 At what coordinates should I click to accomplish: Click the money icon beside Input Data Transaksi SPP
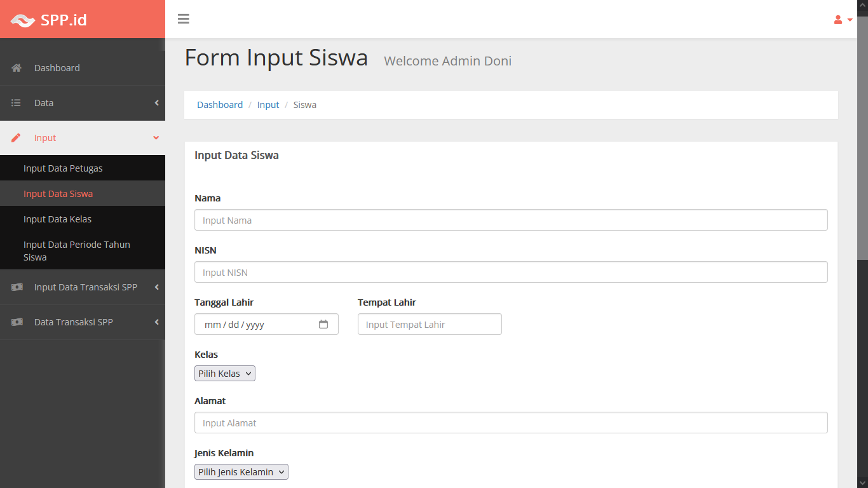(17, 287)
